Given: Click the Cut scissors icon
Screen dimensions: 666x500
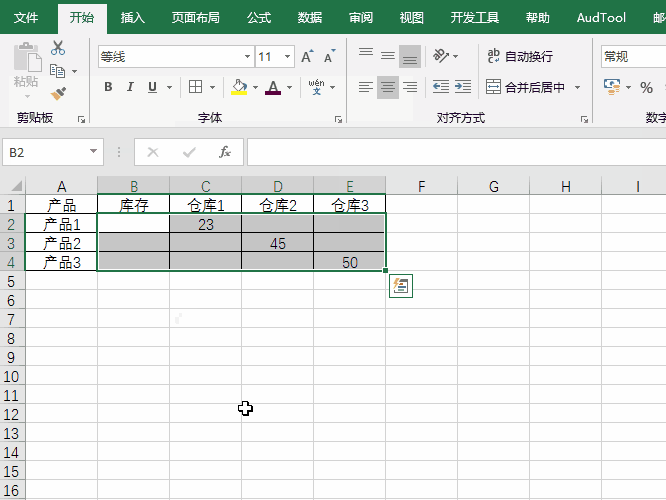Looking at the screenshot, I should [x=58, y=48].
